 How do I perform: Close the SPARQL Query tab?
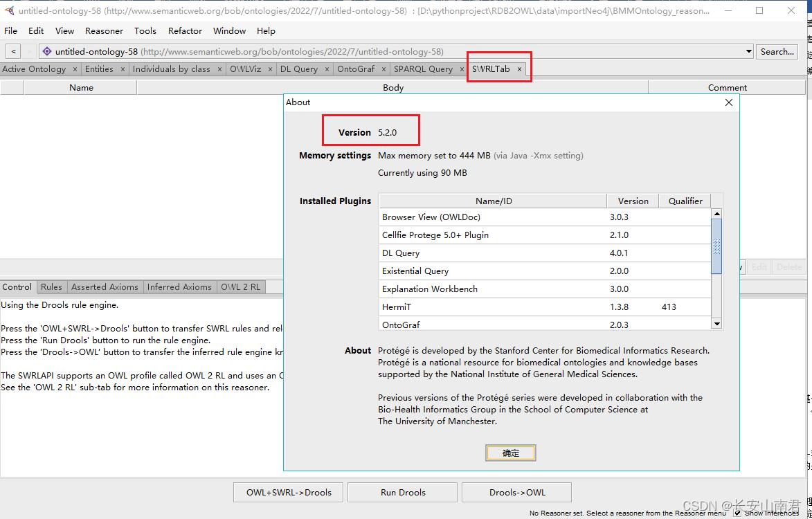462,69
